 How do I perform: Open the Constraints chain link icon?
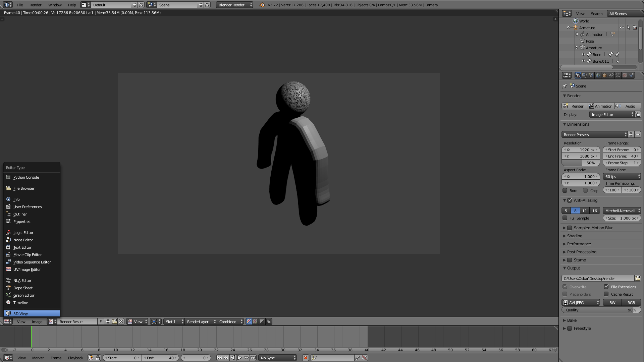click(611, 75)
